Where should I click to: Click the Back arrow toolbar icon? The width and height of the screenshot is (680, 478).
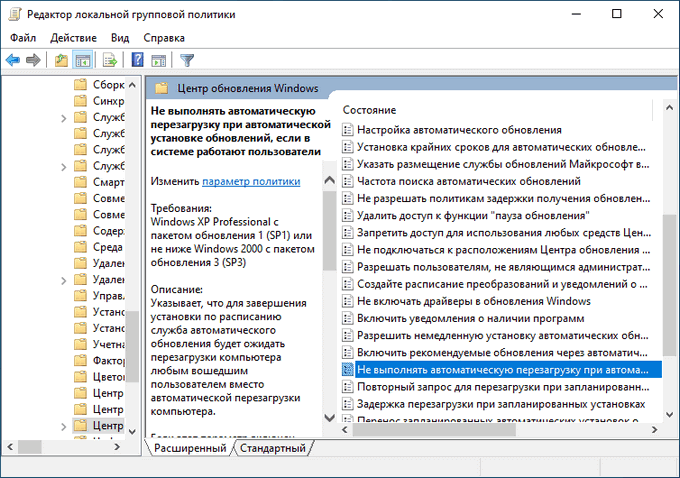(x=13, y=60)
